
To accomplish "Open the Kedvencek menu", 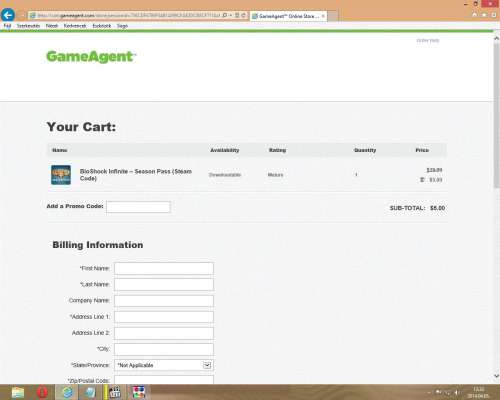I will pyautogui.click(x=75, y=26).
